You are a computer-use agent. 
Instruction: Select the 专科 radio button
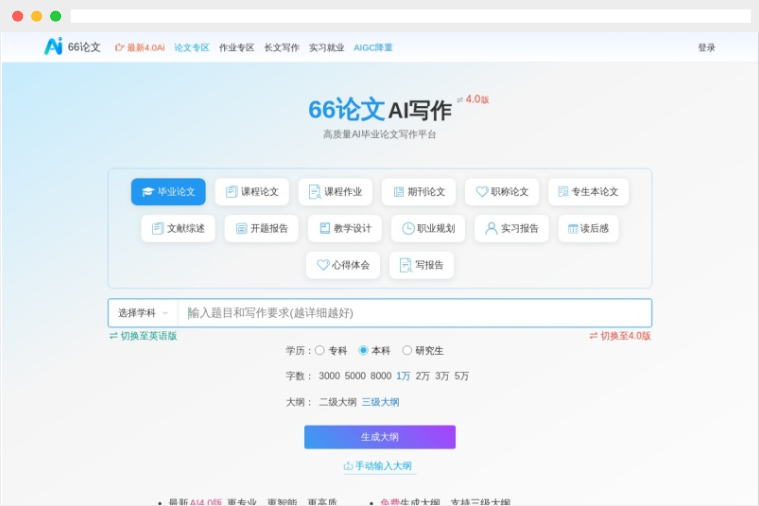click(319, 350)
